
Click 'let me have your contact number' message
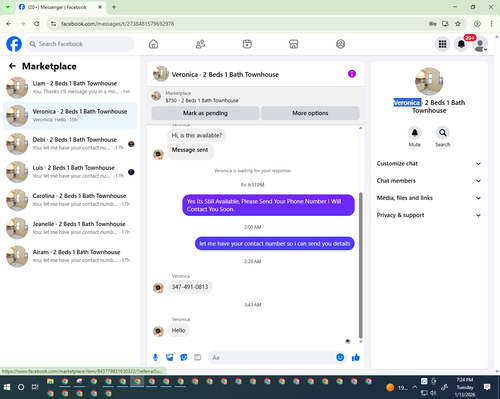(x=275, y=244)
